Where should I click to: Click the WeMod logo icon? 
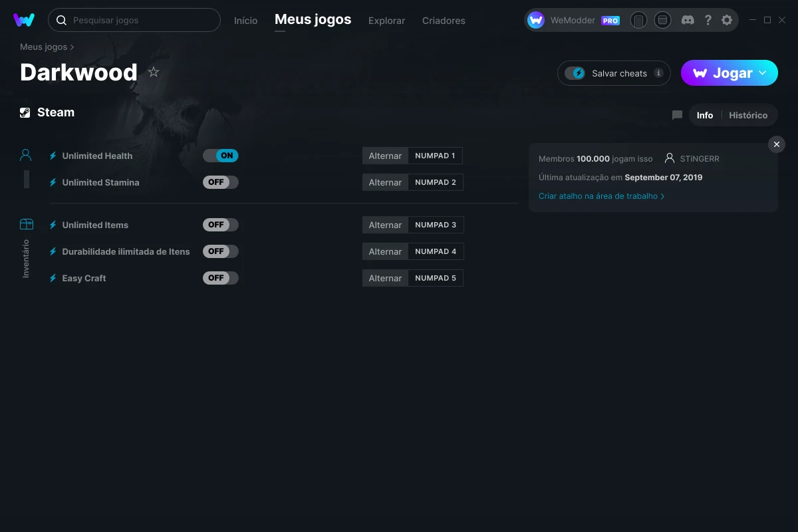pos(24,20)
